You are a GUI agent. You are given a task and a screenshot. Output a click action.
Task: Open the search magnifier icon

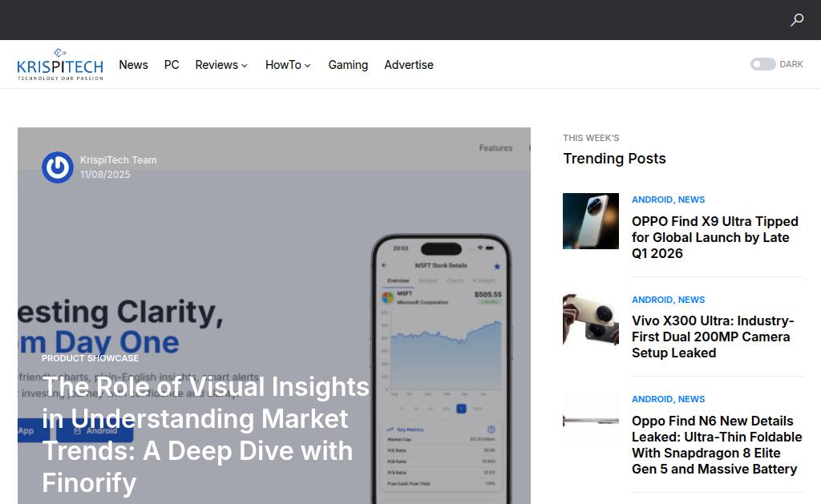tap(796, 20)
